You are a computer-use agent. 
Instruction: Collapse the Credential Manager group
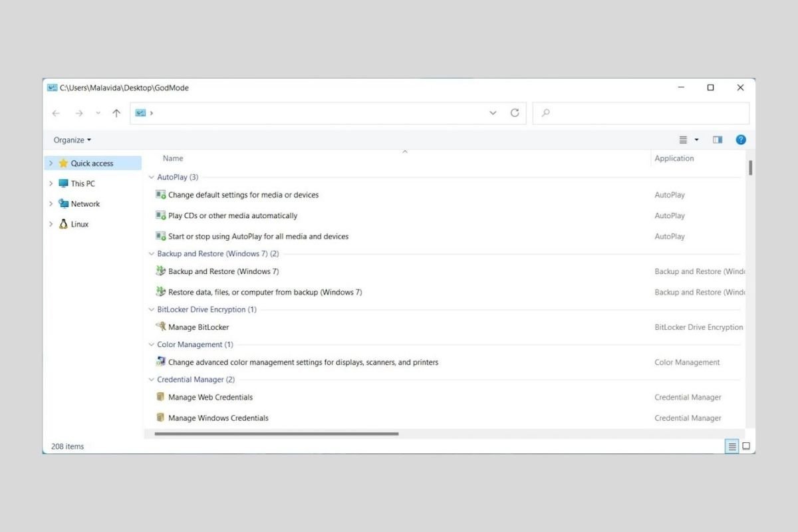point(152,380)
